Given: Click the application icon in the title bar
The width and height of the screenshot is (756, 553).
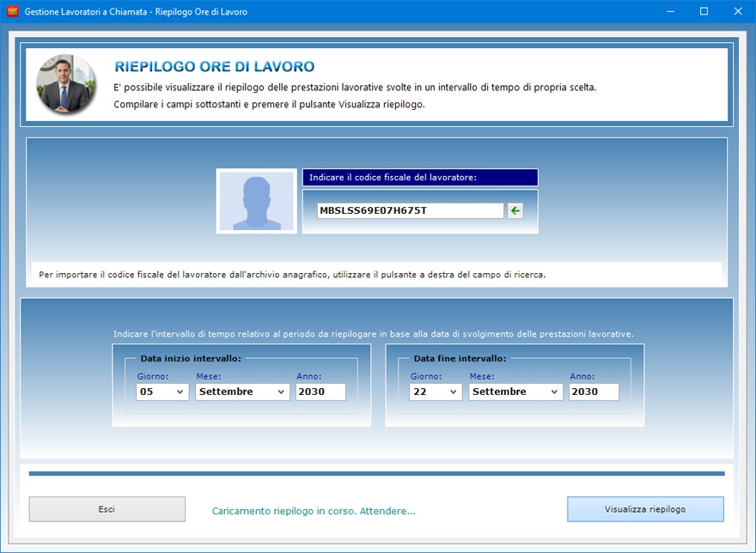Looking at the screenshot, I should tap(12, 12).
